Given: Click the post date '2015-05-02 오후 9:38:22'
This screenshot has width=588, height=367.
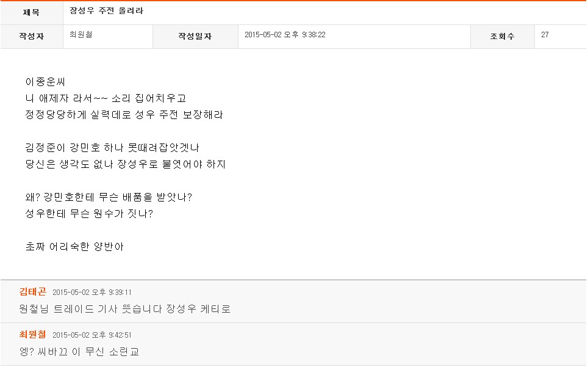Looking at the screenshot, I should [x=285, y=35].
